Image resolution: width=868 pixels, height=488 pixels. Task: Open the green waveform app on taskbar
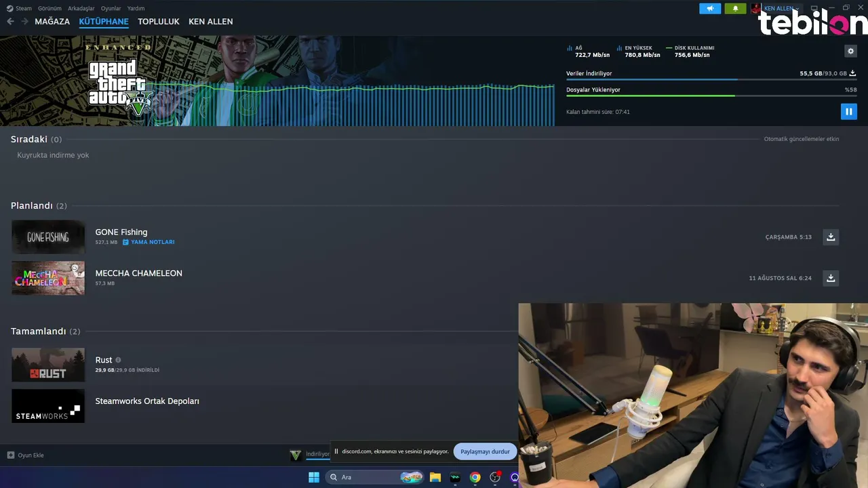(x=455, y=477)
